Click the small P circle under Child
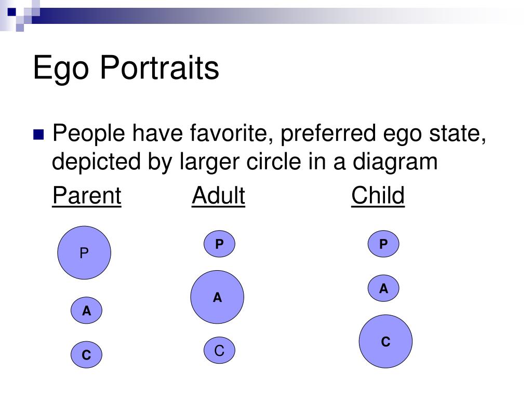The width and height of the screenshot is (532, 399). pyautogui.click(x=383, y=244)
